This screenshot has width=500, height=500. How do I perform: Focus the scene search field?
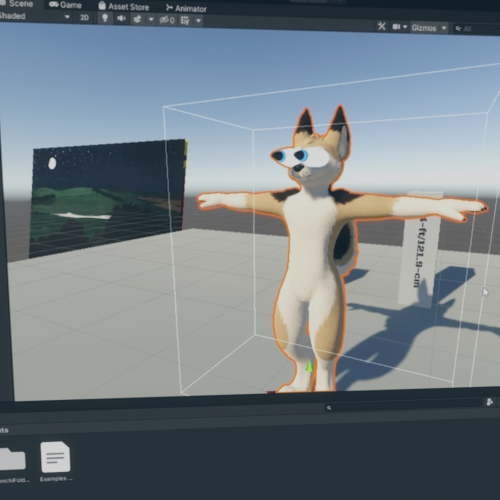[477, 29]
